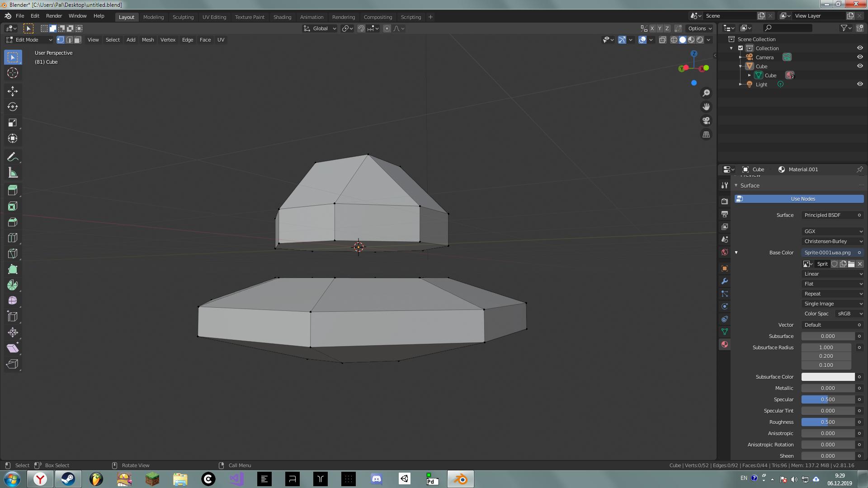868x488 pixels.
Task: Toggle the Camera visibility eye icon
Action: tap(860, 57)
